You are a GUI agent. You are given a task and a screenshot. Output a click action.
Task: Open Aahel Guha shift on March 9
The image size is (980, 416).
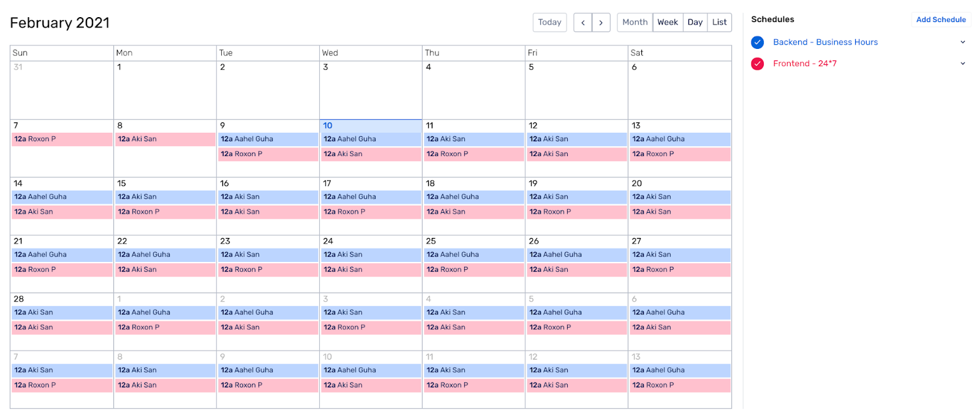pyautogui.click(x=268, y=370)
